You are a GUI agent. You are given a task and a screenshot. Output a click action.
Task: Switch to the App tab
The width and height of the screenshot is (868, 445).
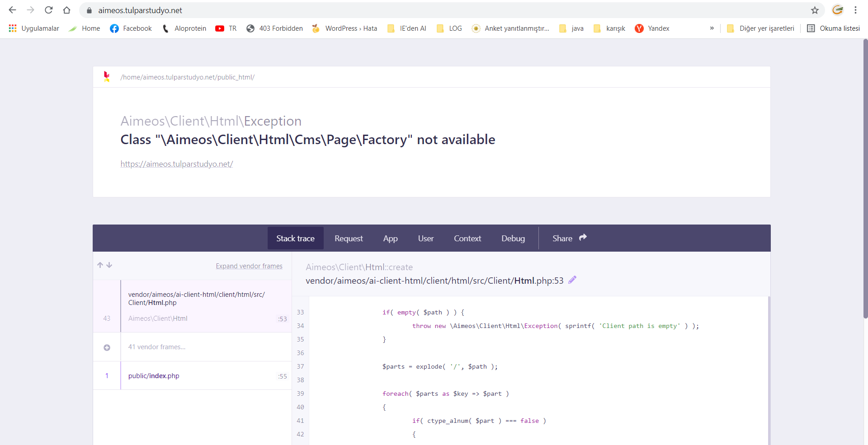tap(391, 238)
